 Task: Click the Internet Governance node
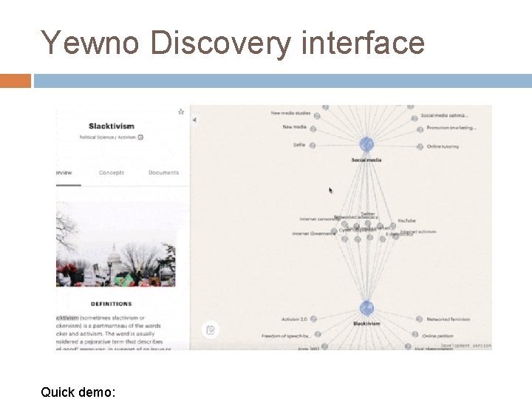tap(334, 231)
